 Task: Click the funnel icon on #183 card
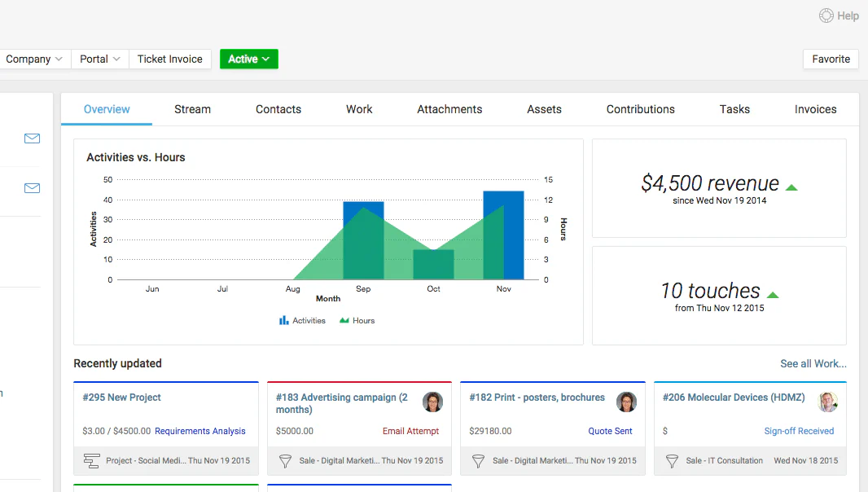[x=285, y=461]
